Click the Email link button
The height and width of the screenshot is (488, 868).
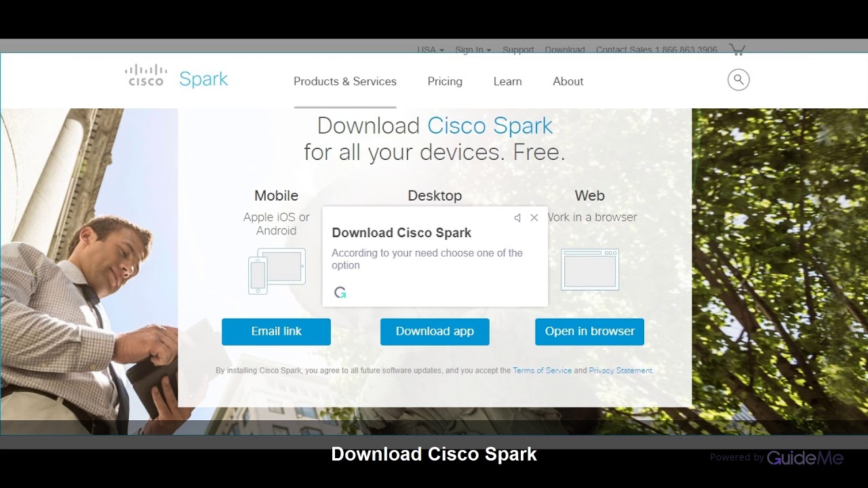click(x=276, y=331)
